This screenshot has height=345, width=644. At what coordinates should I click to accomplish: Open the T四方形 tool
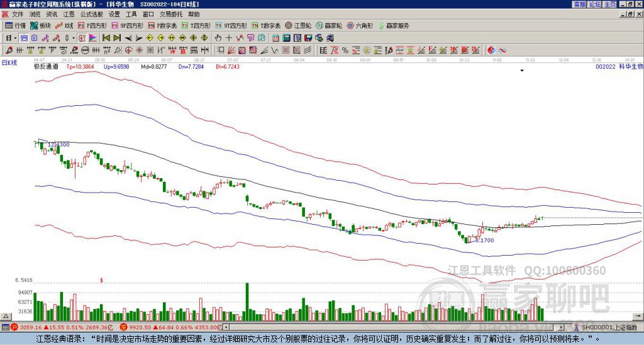(196, 25)
